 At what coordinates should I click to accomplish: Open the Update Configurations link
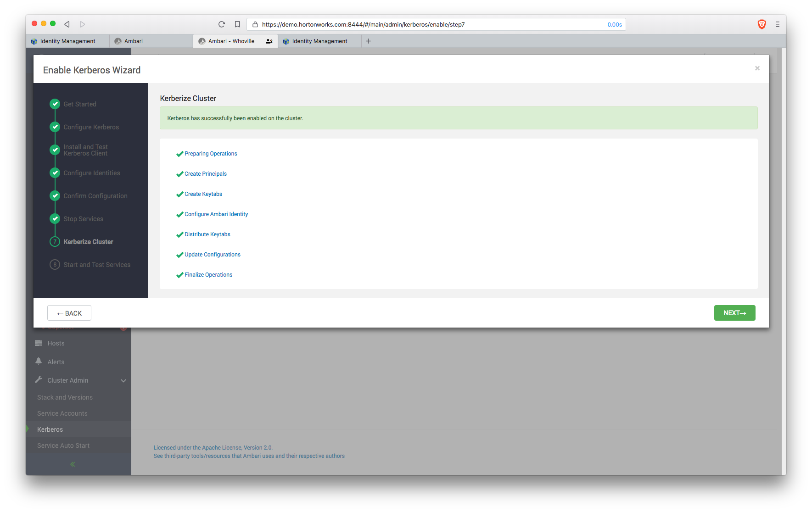213,255
